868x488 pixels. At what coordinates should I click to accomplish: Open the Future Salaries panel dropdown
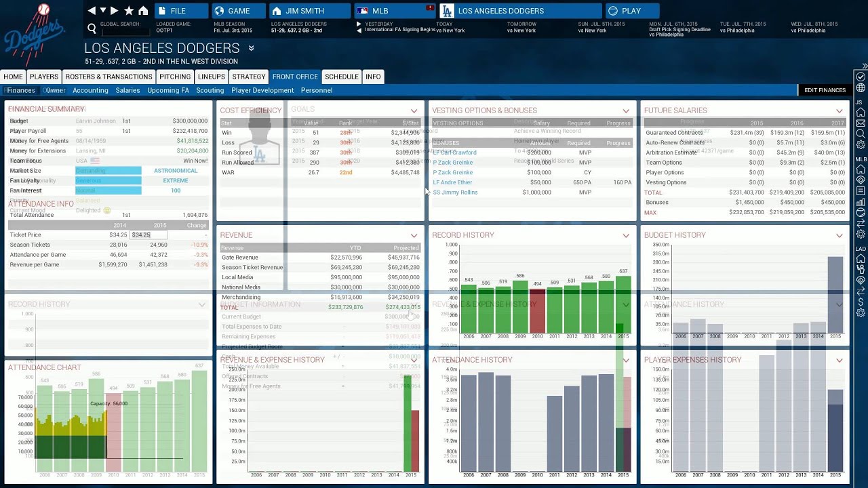pos(840,110)
